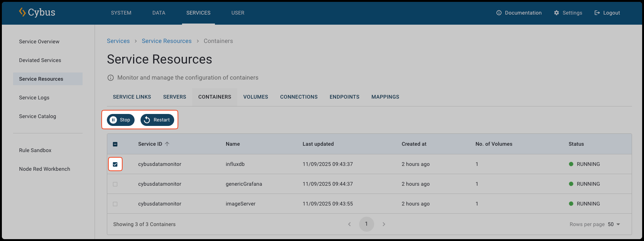
Task: Go to previous page with left chevron
Action: 349,224
